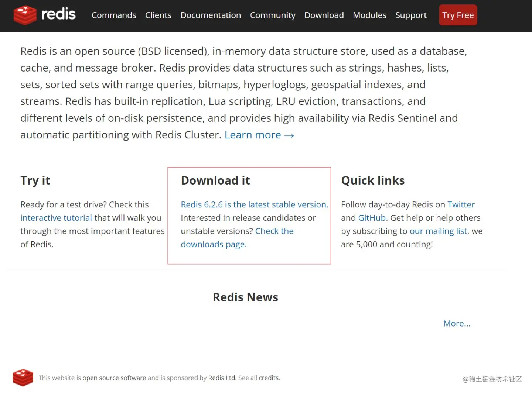
Task: Open the interactive tutorial link
Action: point(56,218)
